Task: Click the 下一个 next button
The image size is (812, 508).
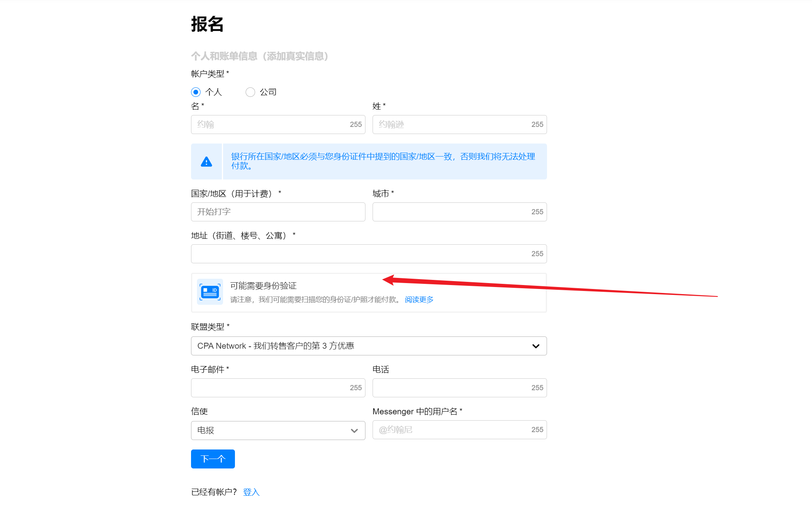Action: point(213,459)
